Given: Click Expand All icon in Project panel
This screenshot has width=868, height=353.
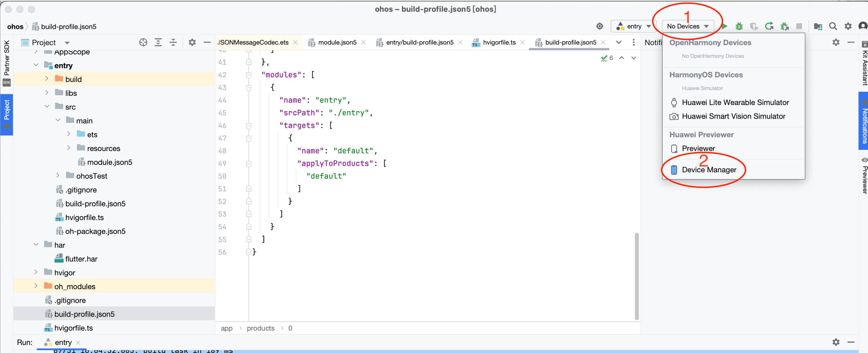Looking at the screenshot, I should point(158,42).
